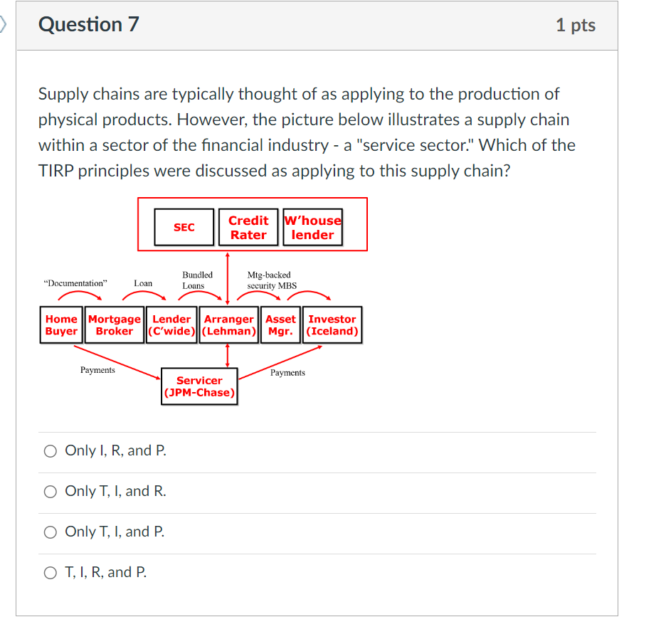The image size is (666, 644).
Task: Select the Mortgage Broker box
Action: pyautogui.click(x=114, y=324)
